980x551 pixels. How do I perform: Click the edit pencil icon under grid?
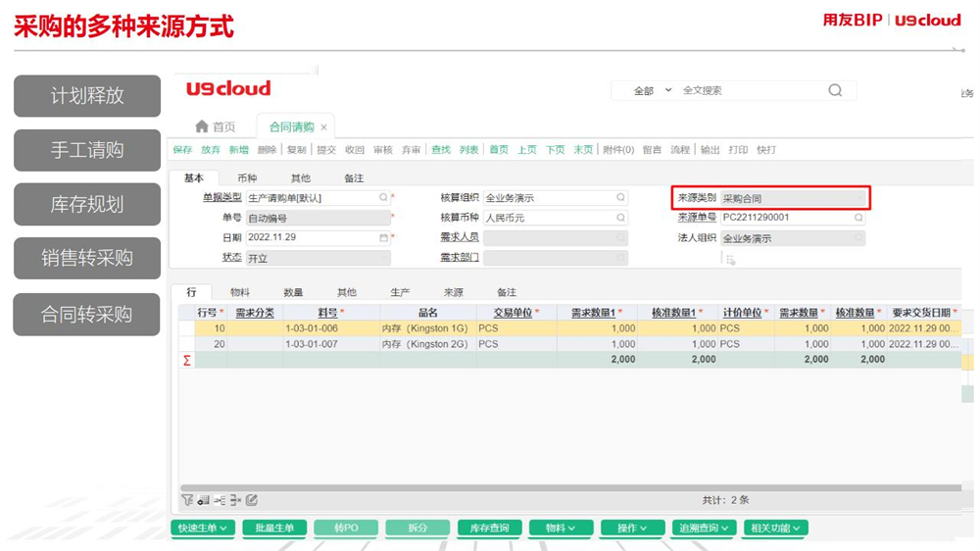click(x=252, y=500)
